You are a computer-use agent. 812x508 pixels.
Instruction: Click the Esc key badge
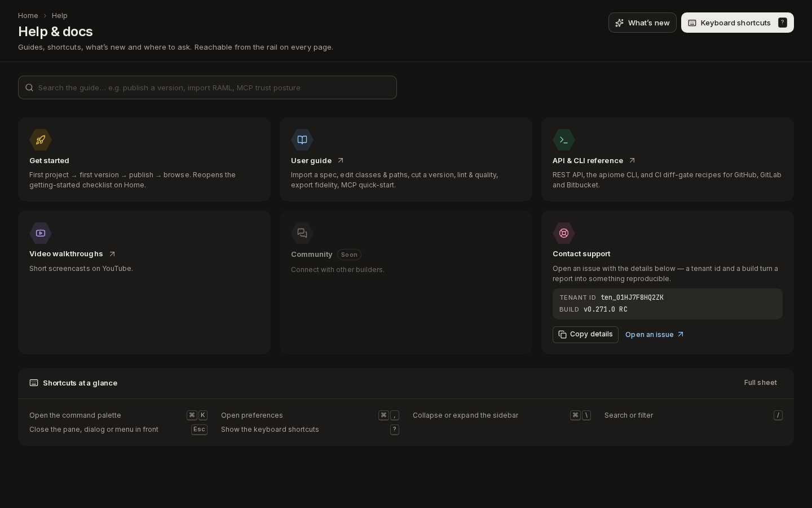(199, 430)
